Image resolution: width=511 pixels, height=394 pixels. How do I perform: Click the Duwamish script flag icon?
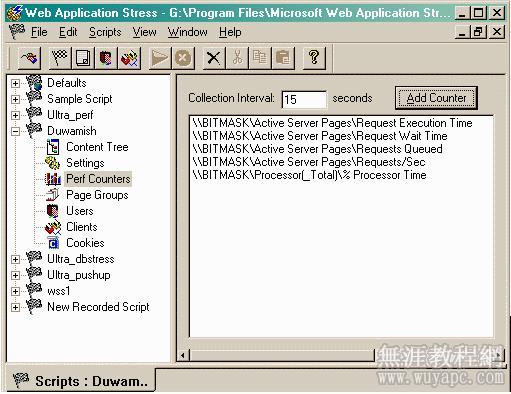(x=34, y=131)
